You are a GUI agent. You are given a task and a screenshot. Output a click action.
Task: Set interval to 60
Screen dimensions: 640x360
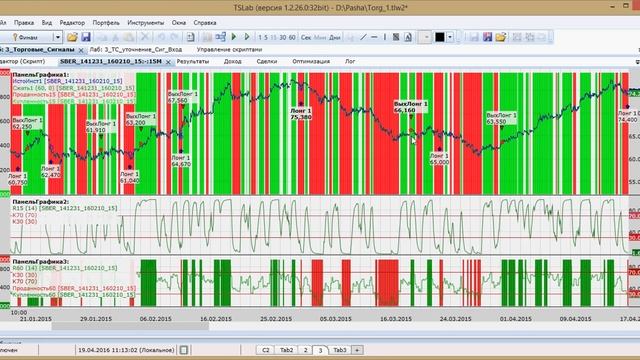point(292,37)
